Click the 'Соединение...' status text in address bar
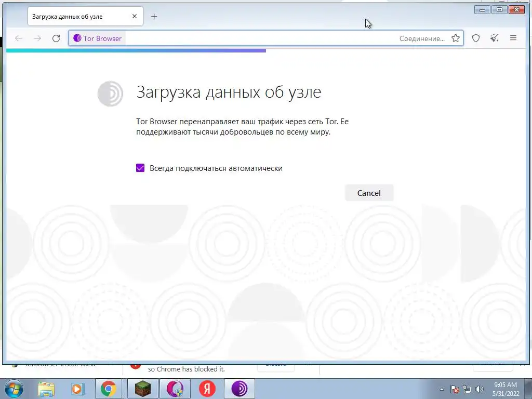This screenshot has width=532, height=399. point(422,38)
